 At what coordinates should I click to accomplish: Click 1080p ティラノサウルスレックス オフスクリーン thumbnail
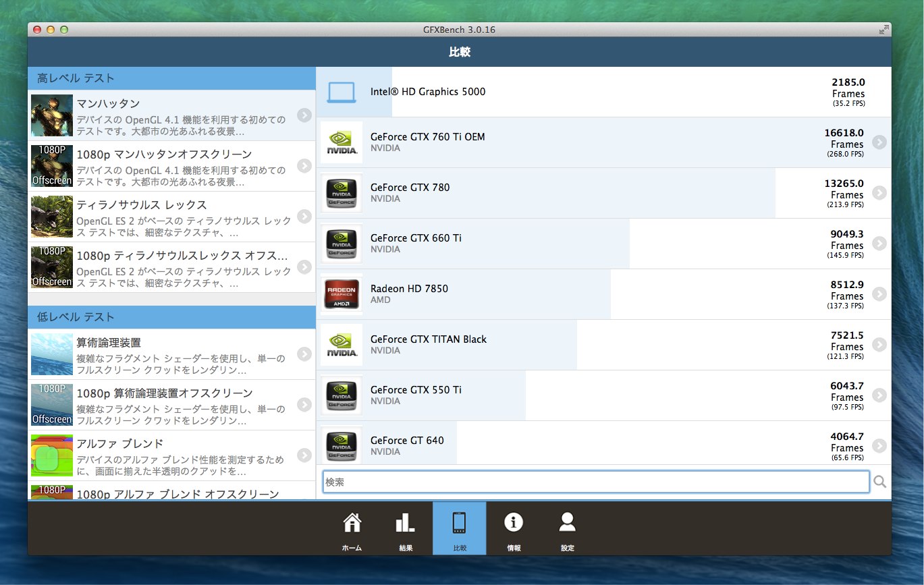click(x=52, y=267)
